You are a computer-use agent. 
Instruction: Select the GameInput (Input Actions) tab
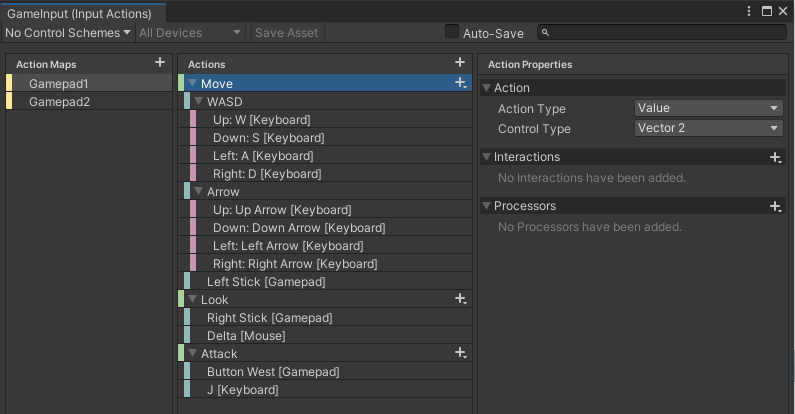[80, 12]
